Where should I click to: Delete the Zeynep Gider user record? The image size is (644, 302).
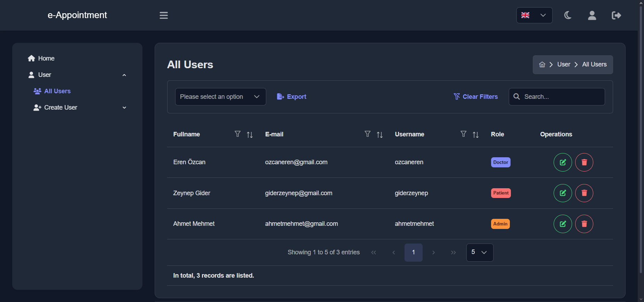[x=584, y=193]
